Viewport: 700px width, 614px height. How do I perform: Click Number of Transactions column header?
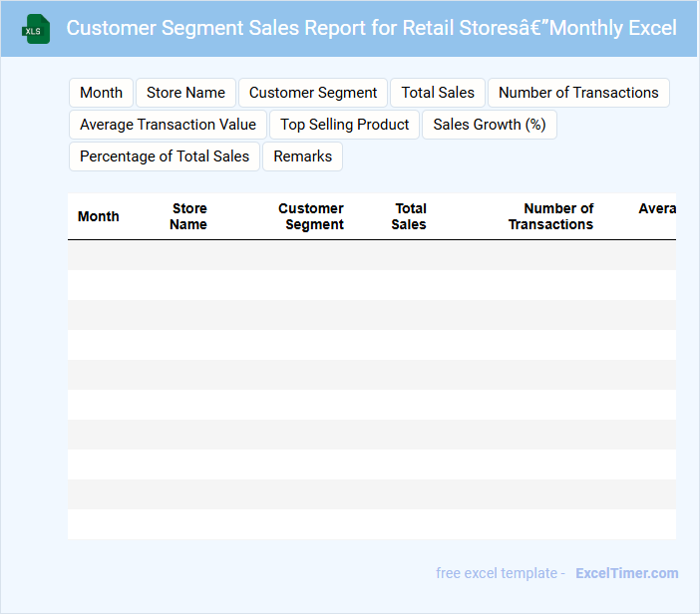(x=551, y=216)
